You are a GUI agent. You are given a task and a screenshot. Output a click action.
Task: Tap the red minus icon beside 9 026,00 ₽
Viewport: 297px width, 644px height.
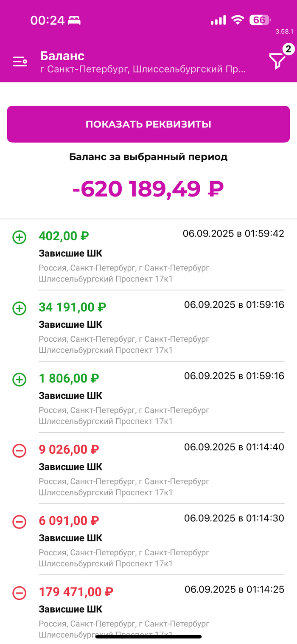(19, 451)
